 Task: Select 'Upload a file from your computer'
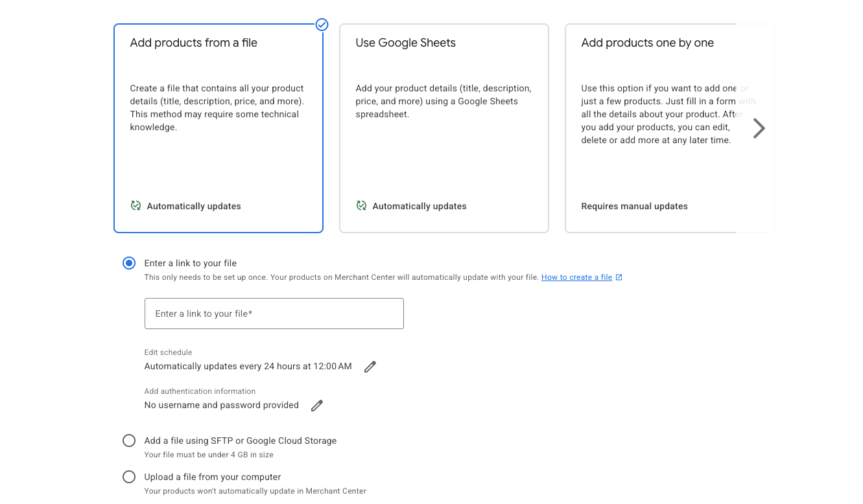[128, 477]
